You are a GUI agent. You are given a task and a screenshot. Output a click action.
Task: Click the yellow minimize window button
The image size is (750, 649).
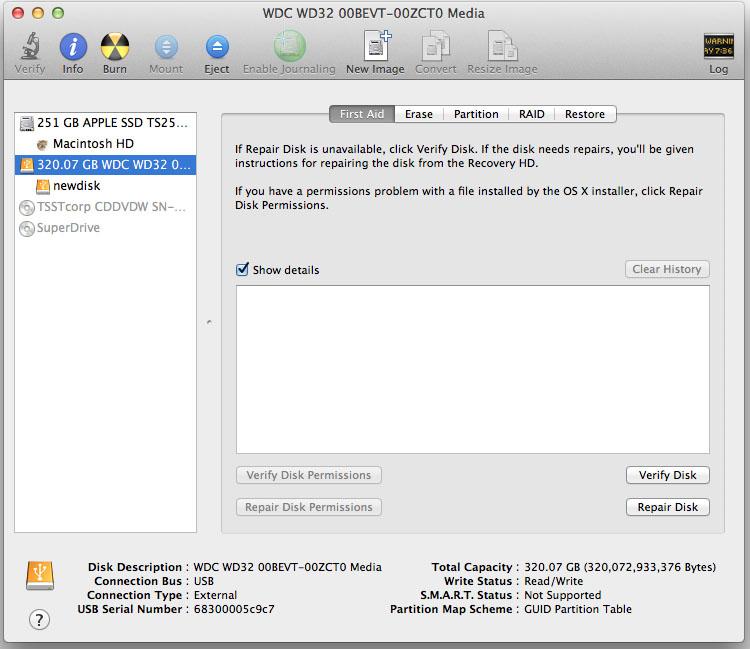[38, 13]
